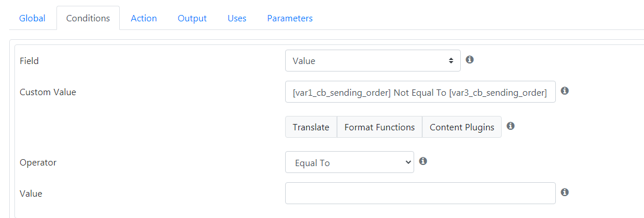Click the info icon beside the empty Value input
The image size is (644, 218).
(565, 192)
